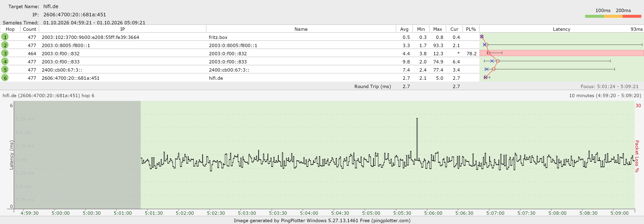Image resolution: width=644 pixels, height=224 pixels.
Task: Click hop 4 red circle average marker
Action: [x=498, y=61]
